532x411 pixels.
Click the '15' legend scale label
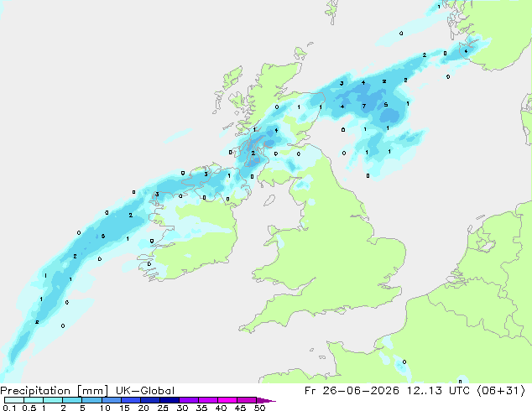coord(124,408)
